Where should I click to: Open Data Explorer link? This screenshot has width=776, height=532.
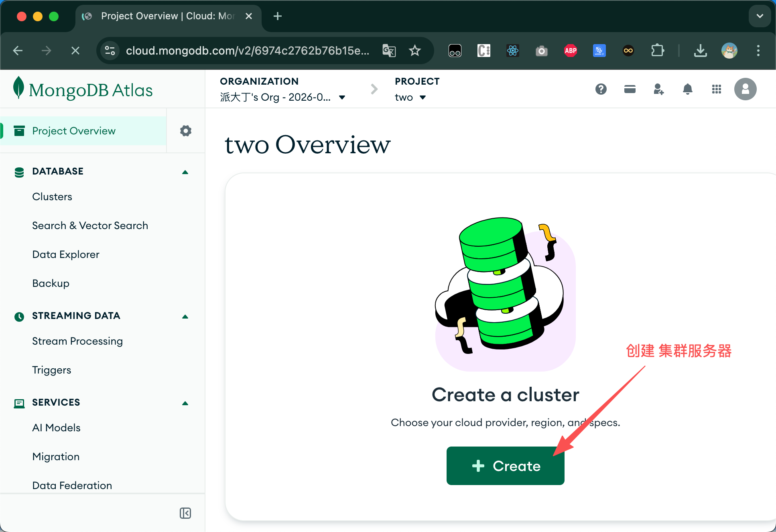(66, 254)
